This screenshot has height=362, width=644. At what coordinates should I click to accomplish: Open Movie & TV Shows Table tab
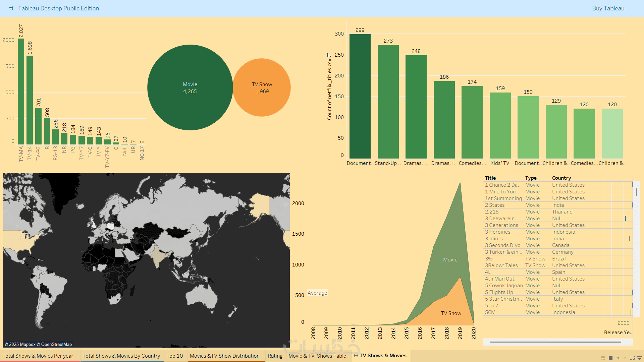point(317,356)
